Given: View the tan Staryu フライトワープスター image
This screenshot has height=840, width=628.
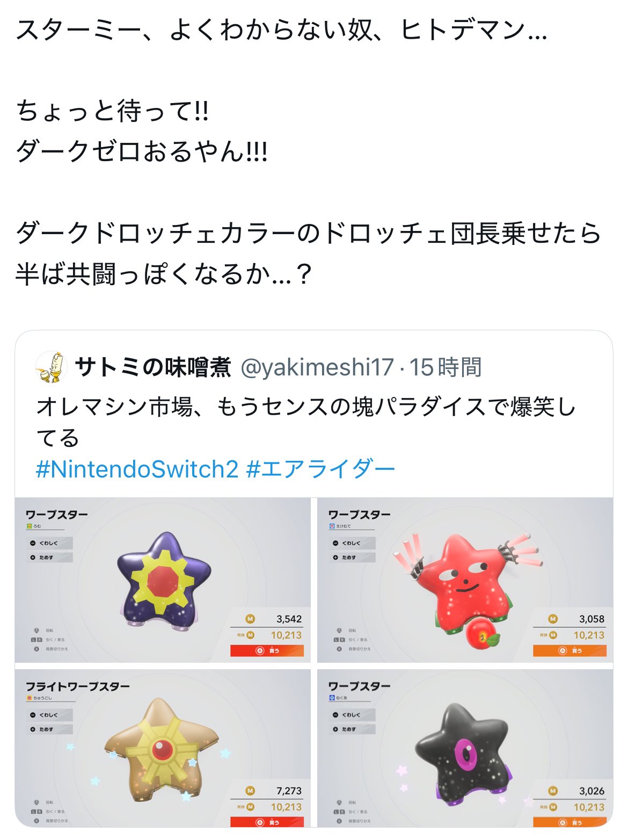Looking at the screenshot, I should pyautogui.click(x=163, y=748).
